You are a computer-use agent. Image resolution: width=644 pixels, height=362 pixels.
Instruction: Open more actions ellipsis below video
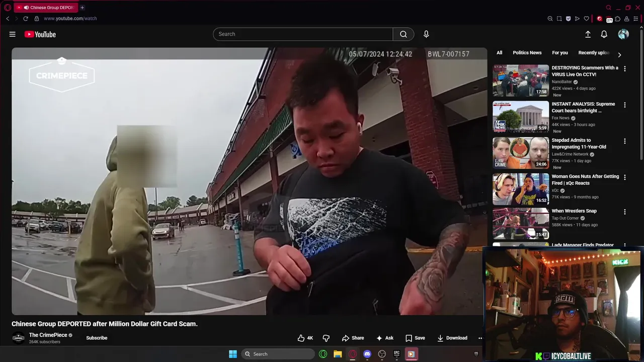pos(480,338)
